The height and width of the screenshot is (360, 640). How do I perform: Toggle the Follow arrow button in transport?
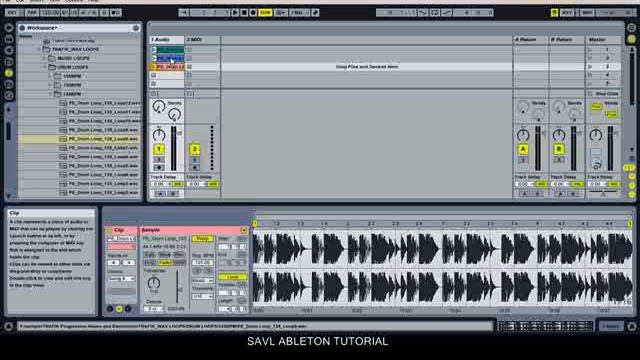(184, 13)
